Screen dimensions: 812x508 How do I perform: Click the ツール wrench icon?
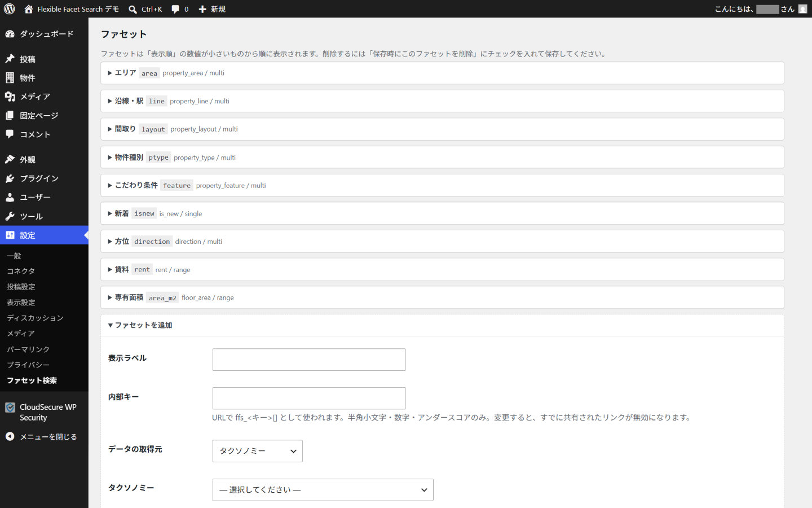(10, 216)
